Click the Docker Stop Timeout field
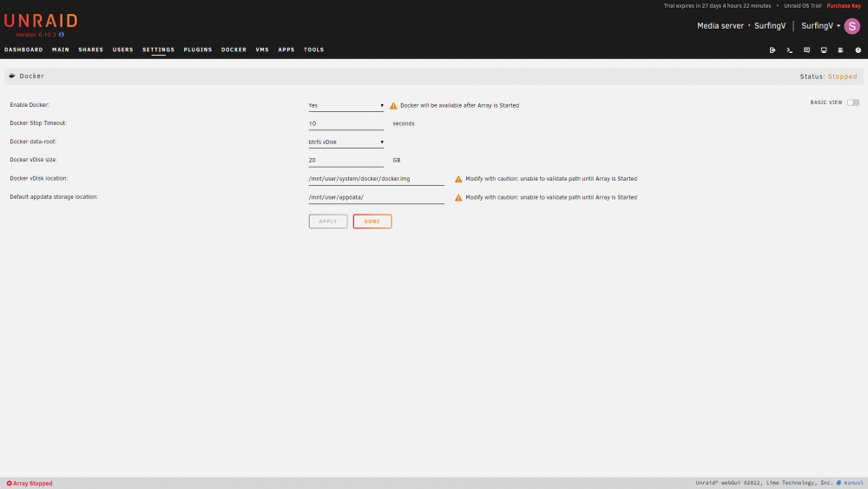 pos(346,123)
